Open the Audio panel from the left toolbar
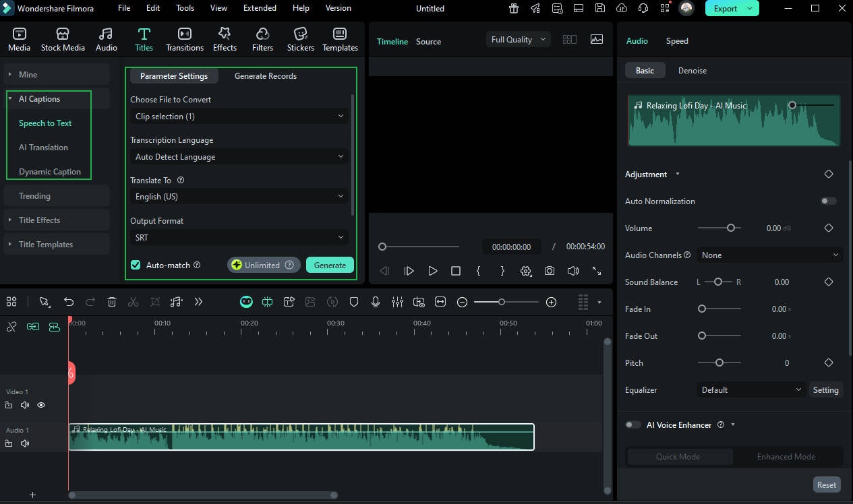The image size is (853, 504). pyautogui.click(x=106, y=38)
